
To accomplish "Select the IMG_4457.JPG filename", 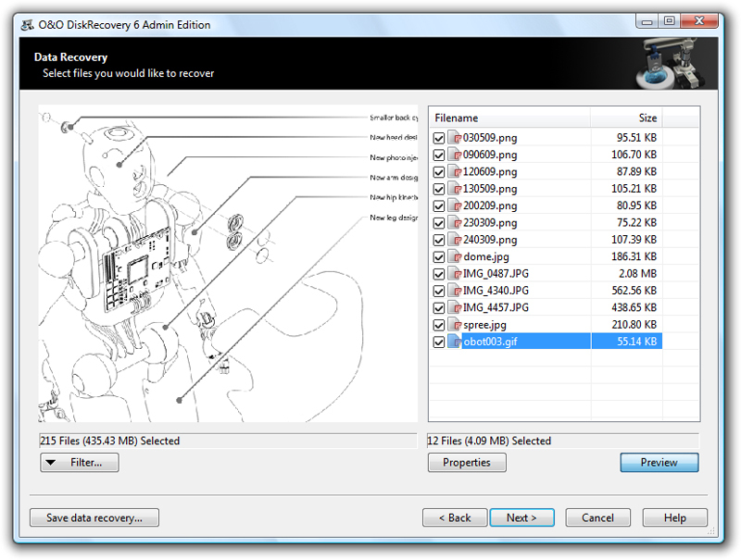I will pyautogui.click(x=496, y=308).
